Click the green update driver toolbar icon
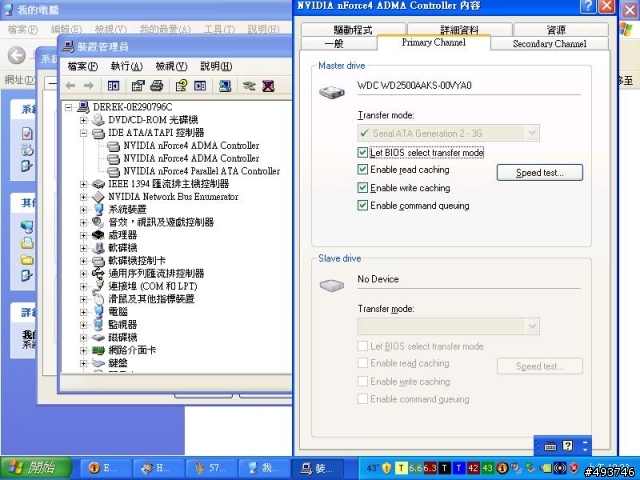 tap(249, 86)
